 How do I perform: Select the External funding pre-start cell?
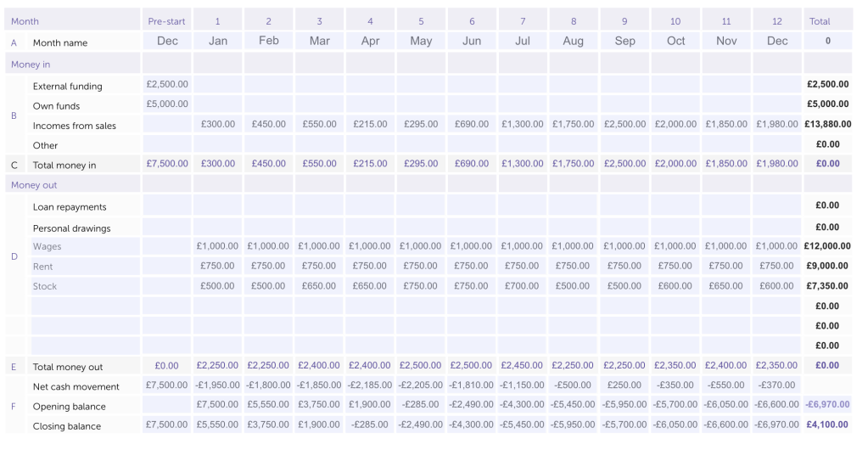167,85
